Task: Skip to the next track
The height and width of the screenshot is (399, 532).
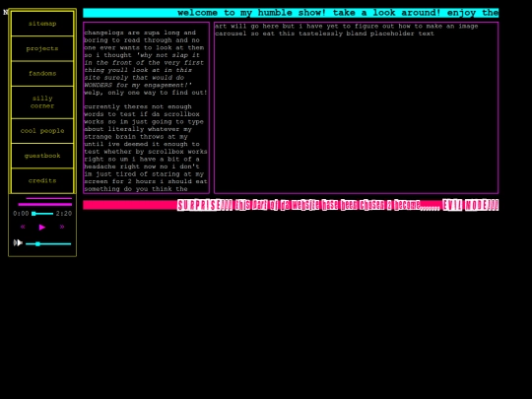Action: pos(62,227)
